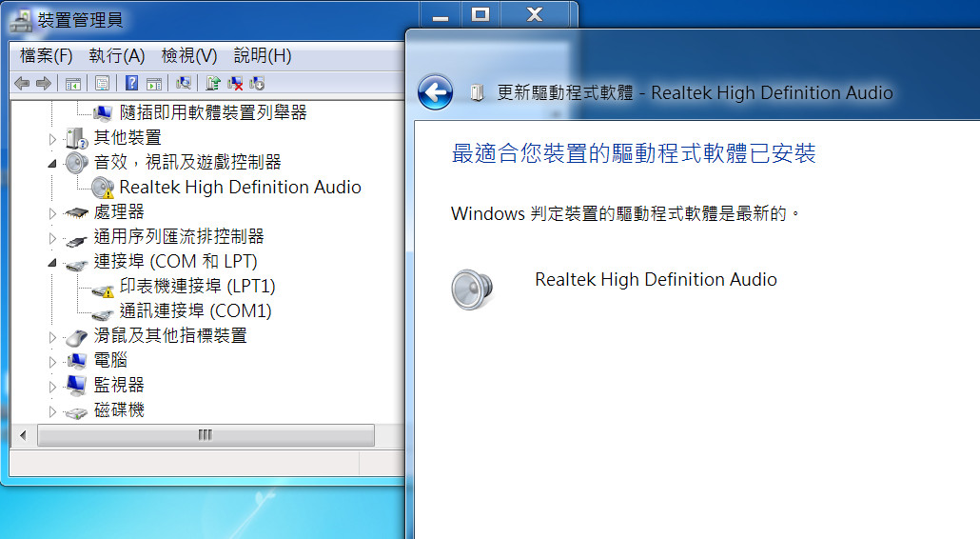
Task: Select 隨插即用軟體裝置列舉器 tree item
Action: 213,112
